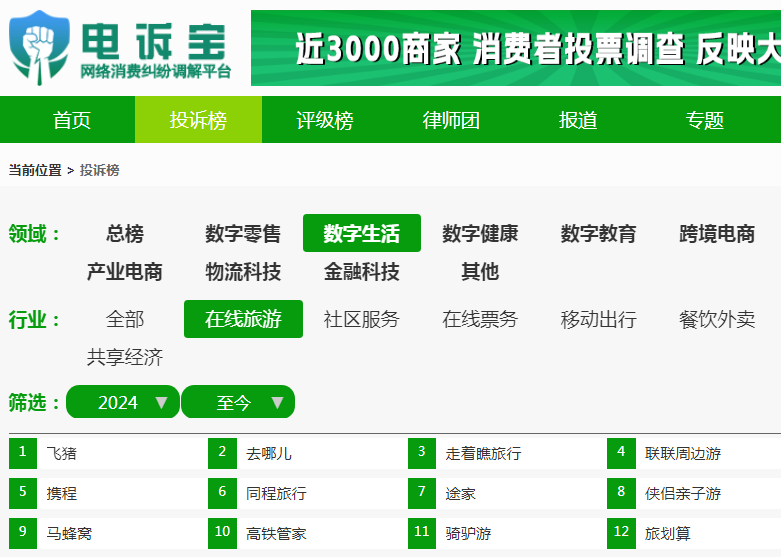Select the 数字生活 domain filter
This screenshot has width=781, height=557.
362,233
